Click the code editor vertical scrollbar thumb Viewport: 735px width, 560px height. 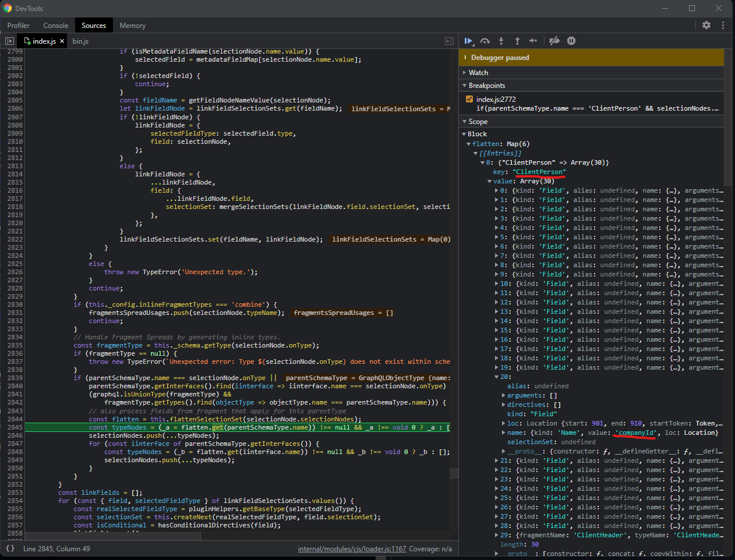[x=454, y=474]
